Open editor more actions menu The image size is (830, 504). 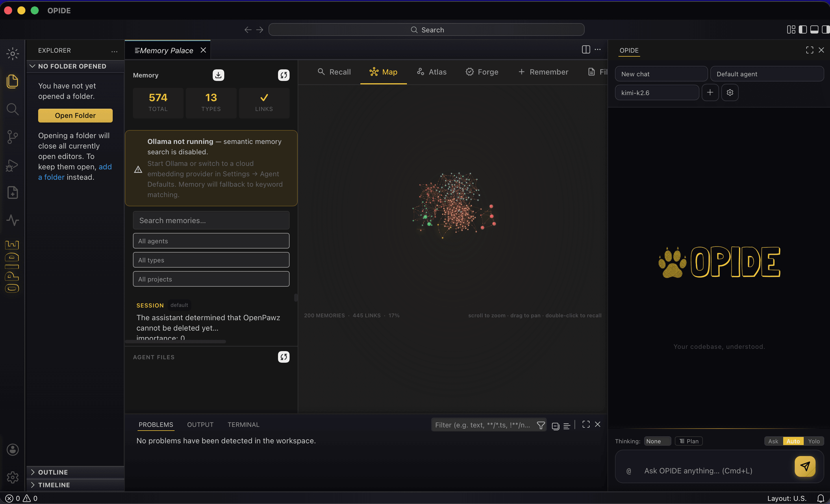tap(598, 49)
